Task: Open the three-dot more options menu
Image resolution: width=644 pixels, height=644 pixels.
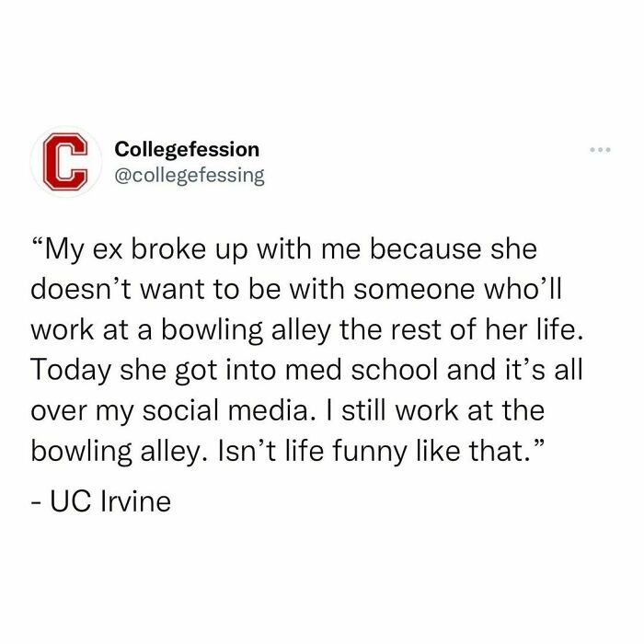Action: 600,150
